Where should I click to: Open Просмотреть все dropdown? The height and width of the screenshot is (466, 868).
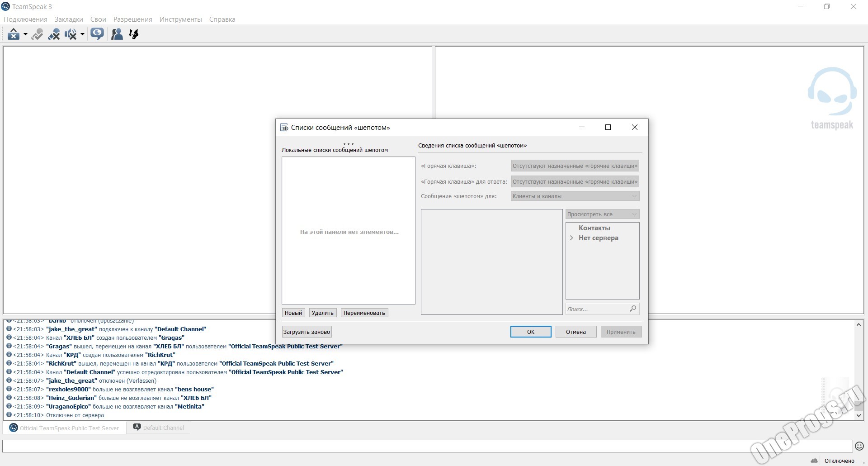(x=603, y=214)
